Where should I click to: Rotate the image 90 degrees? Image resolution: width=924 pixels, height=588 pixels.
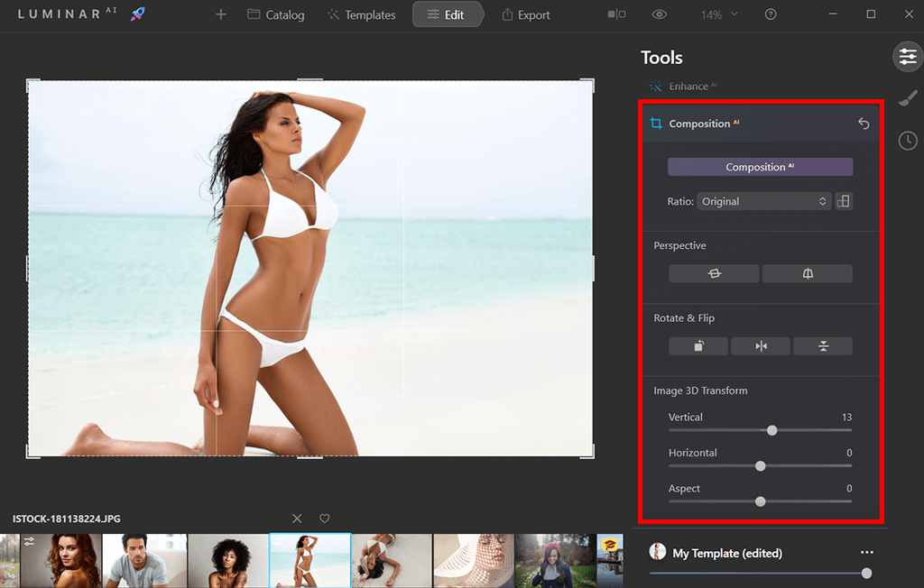[x=698, y=345]
